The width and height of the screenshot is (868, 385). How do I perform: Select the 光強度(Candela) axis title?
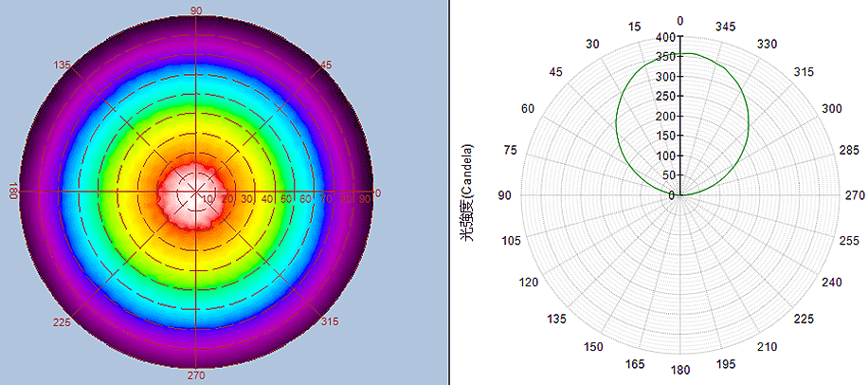(467, 194)
